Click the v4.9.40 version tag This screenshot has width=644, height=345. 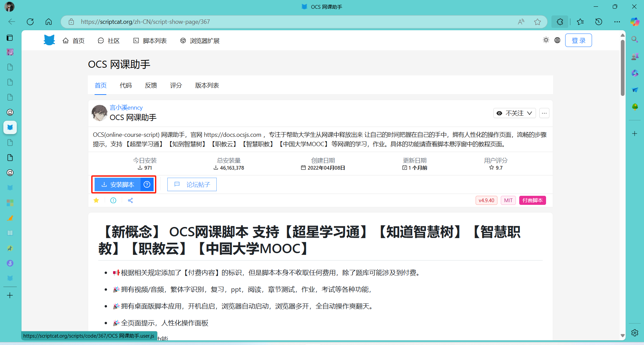coord(486,200)
